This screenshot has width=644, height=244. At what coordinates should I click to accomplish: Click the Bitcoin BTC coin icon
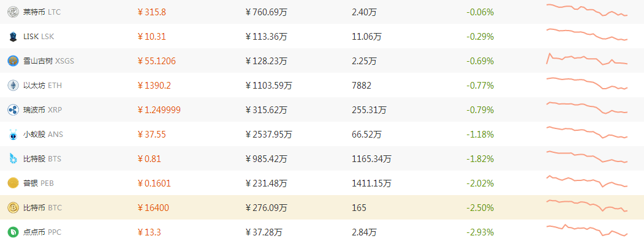point(13,207)
